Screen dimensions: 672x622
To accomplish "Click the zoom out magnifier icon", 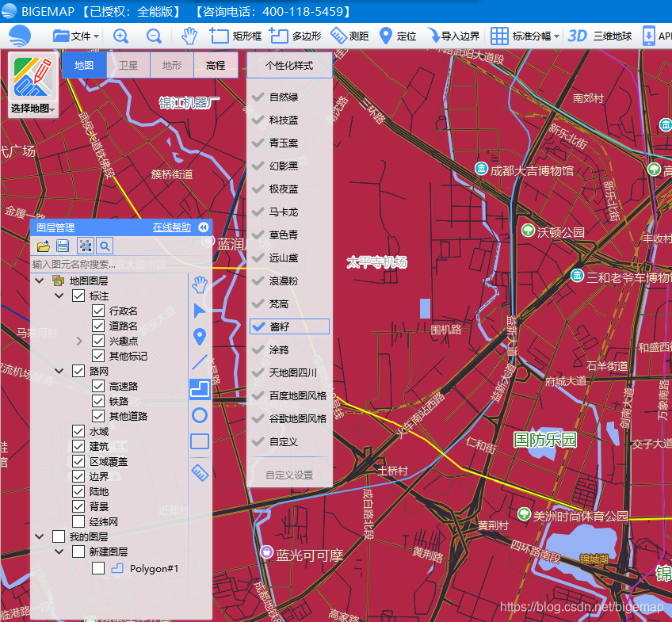I will (154, 36).
